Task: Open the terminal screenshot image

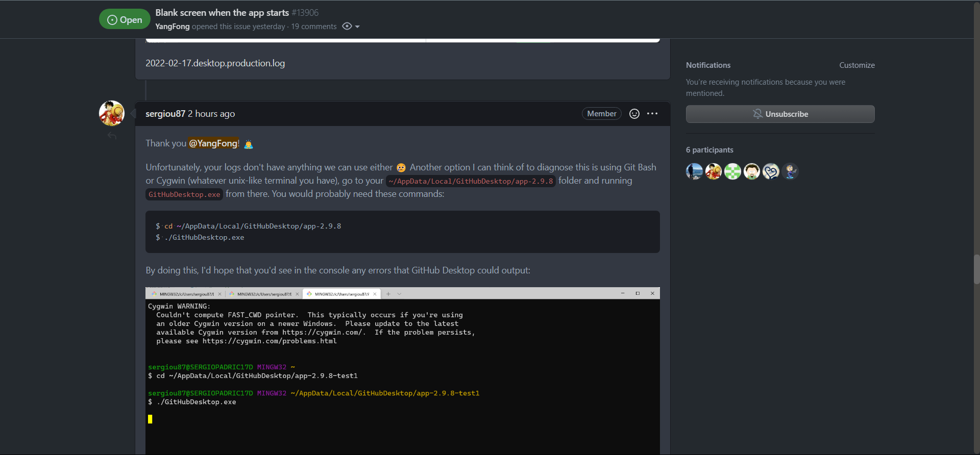Action: click(x=402, y=370)
